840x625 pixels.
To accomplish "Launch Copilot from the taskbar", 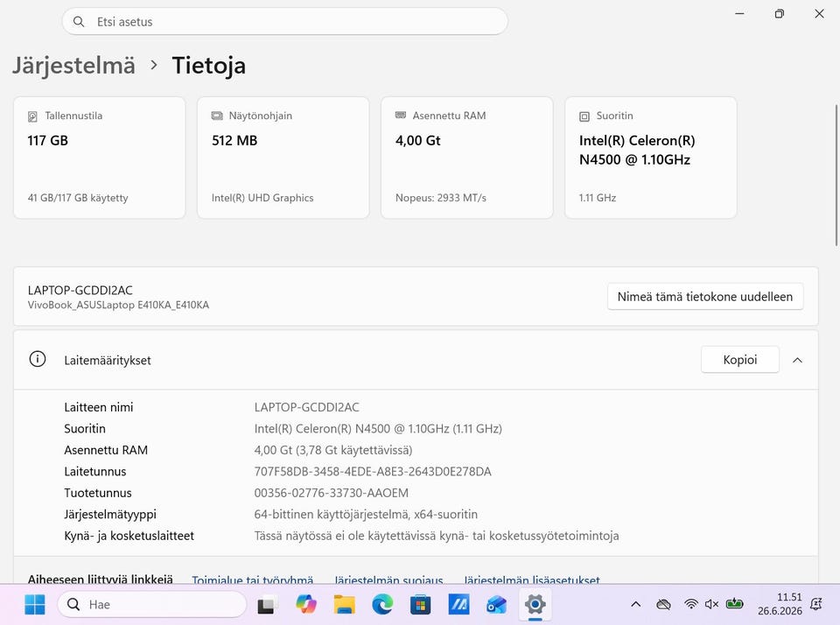I will pos(306,605).
